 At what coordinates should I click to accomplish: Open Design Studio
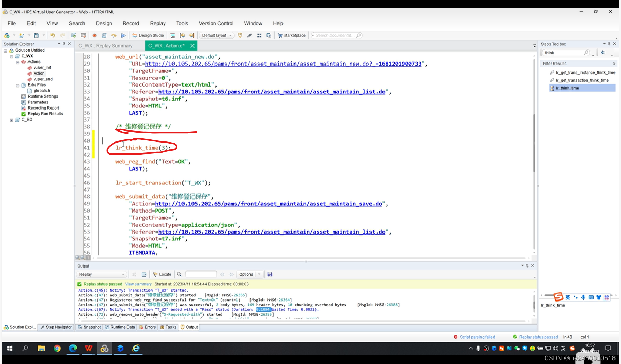pyautogui.click(x=148, y=35)
